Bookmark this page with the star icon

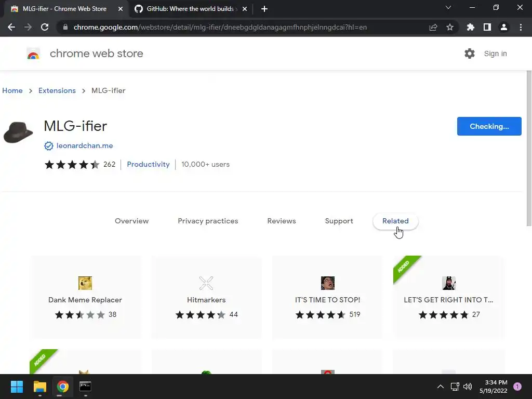point(450,27)
